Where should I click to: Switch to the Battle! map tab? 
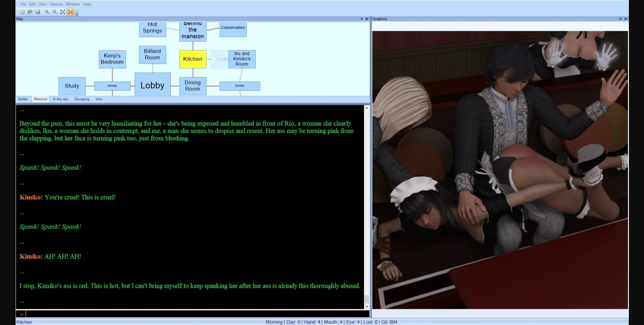tap(23, 99)
